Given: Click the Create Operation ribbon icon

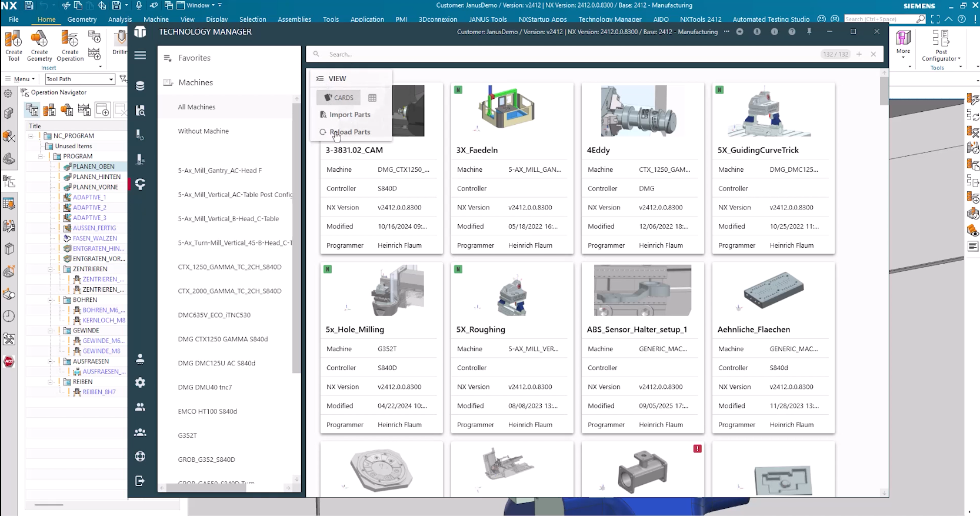Looking at the screenshot, I should [x=70, y=46].
